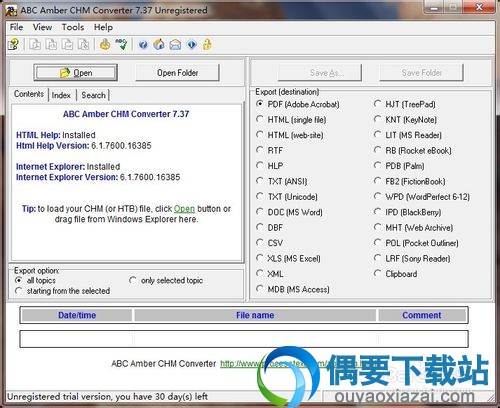Click the blue diamond info toolbar icon
Viewport: 500px width, 408px height.
[192, 44]
